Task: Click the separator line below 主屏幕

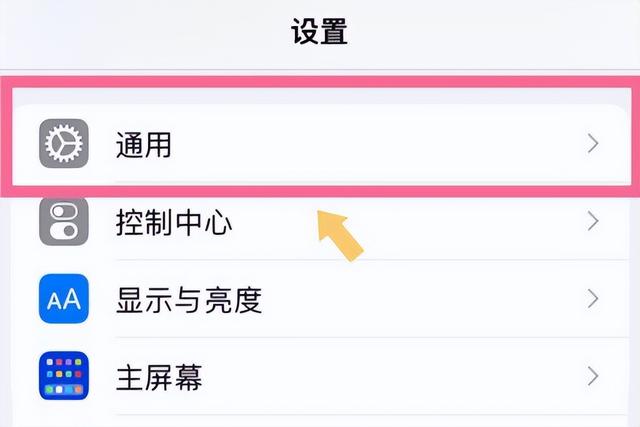Action: 371,415
